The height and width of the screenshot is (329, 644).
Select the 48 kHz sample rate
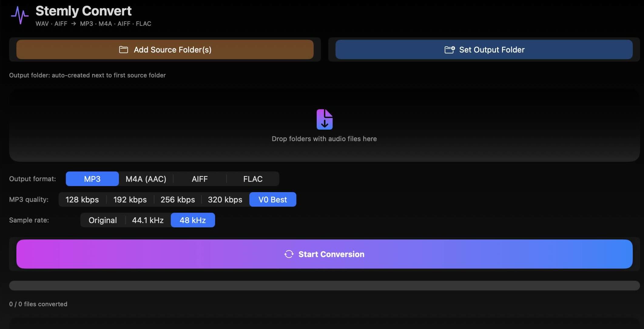[x=193, y=220]
